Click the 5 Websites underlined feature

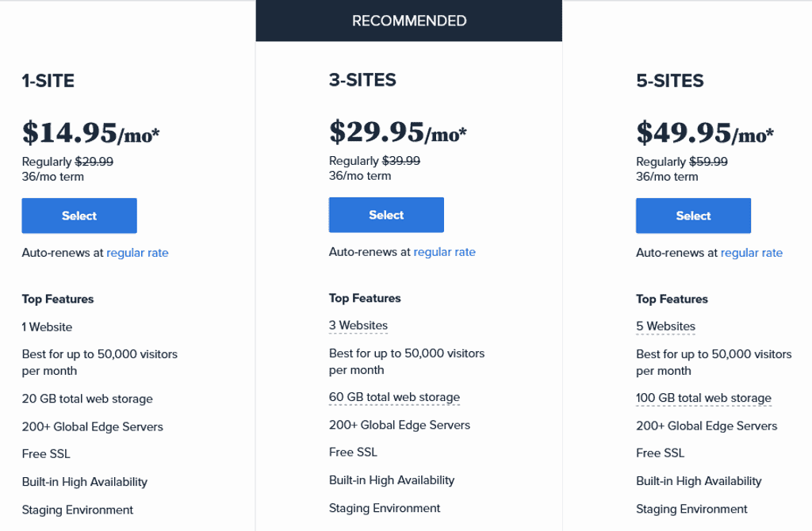tap(665, 327)
